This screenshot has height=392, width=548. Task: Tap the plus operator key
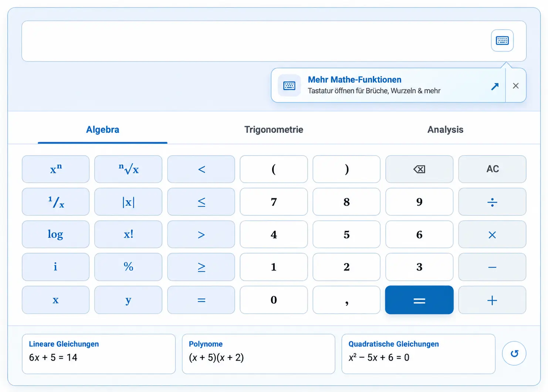coord(492,300)
